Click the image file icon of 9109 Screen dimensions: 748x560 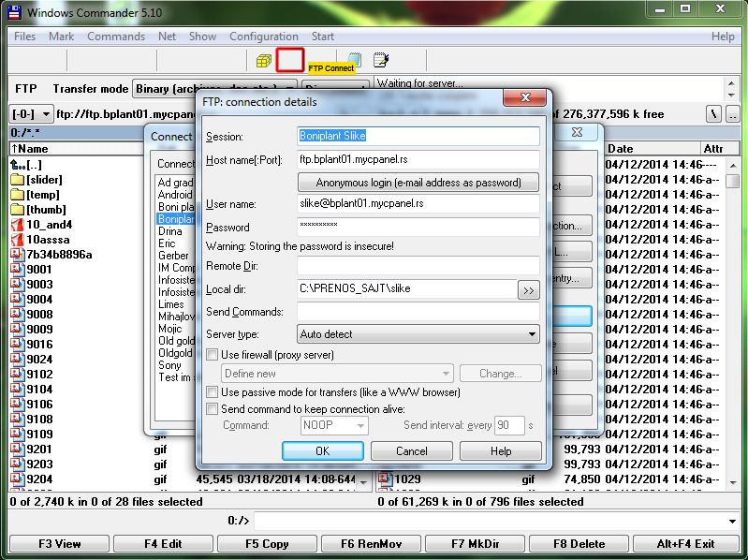(x=17, y=435)
